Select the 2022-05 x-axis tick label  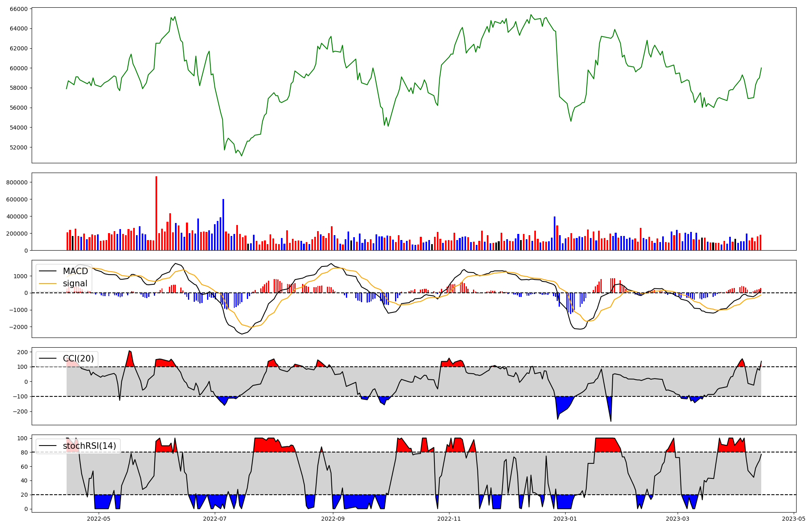click(x=99, y=518)
